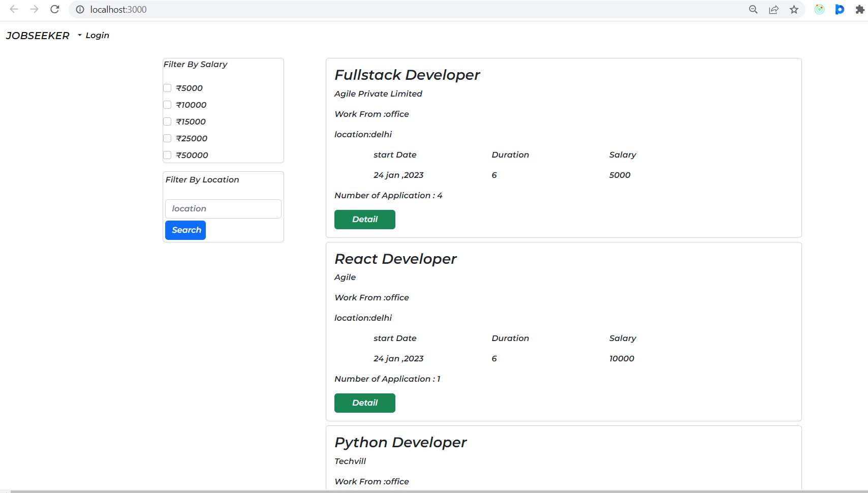The width and height of the screenshot is (868, 493).
Task: Click the zoom icon in the address bar
Action: click(x=753, y=9)
